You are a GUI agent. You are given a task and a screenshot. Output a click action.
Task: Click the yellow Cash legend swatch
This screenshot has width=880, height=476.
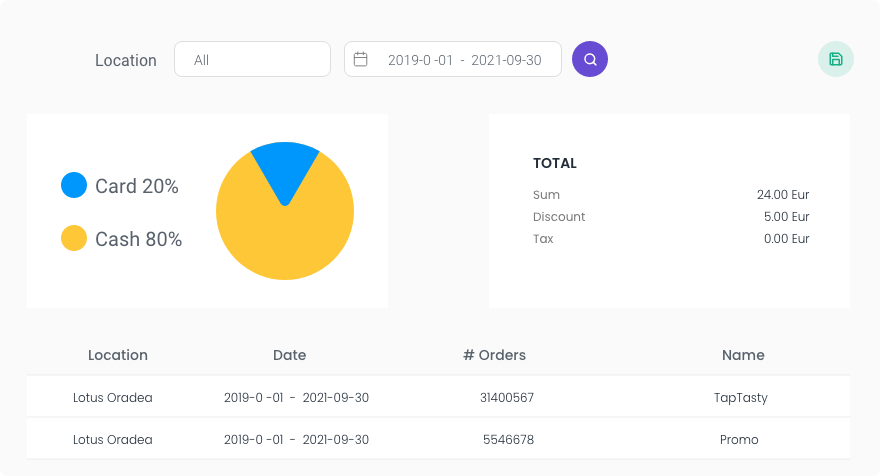(x=74, y=238)
